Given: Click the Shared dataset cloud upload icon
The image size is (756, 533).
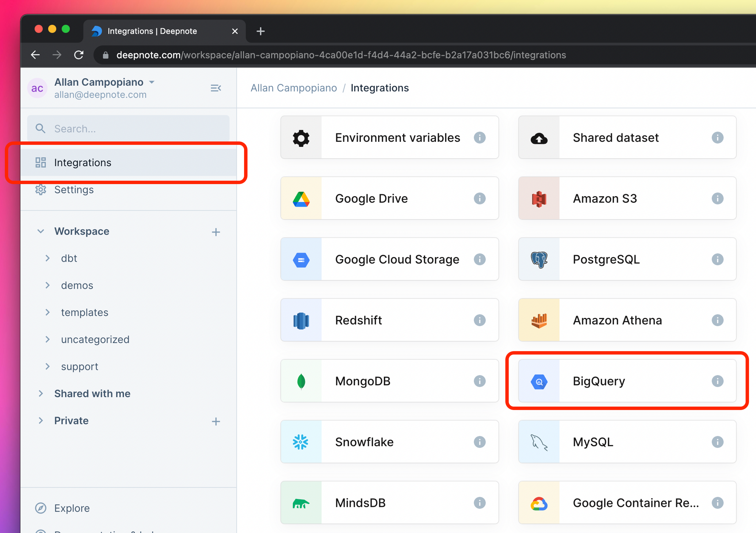Looking at the screenshot, I should coord(539,139).
